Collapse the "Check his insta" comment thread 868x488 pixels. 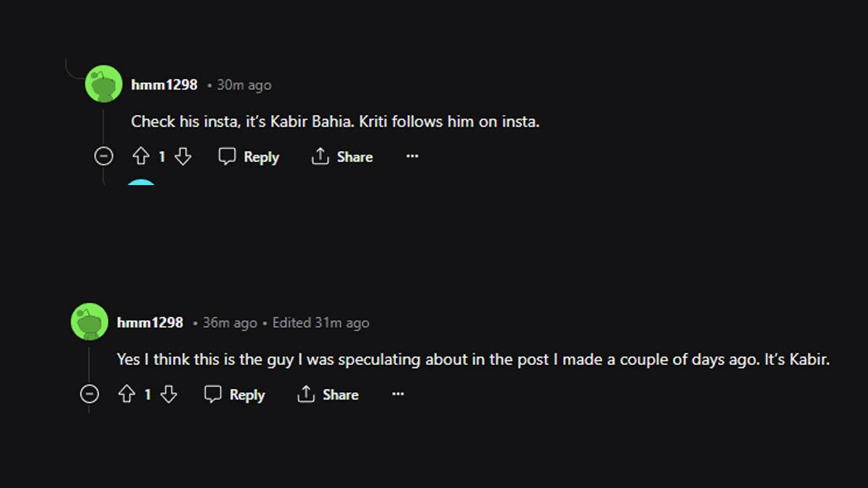click(104, 156)
